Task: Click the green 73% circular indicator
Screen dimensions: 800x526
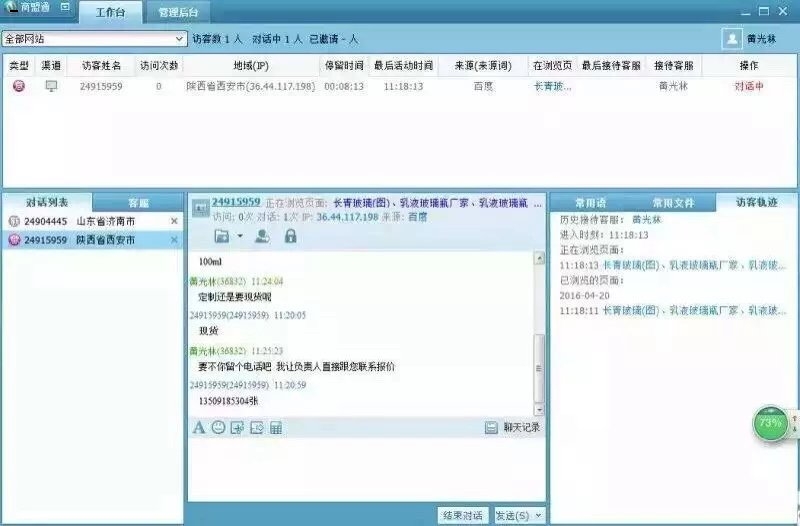Action: tap(770, 423)
